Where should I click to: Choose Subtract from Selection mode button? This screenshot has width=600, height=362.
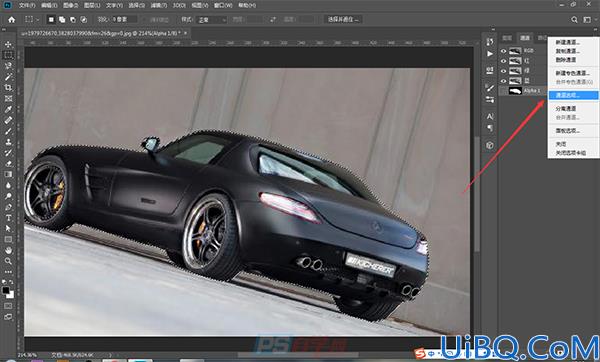pyautogui.click(x=73, y=20)
